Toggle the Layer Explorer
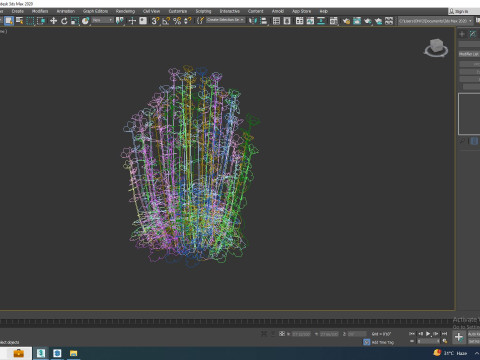Image resolution: width=480 pixels, height=360 pixels. 287,21
